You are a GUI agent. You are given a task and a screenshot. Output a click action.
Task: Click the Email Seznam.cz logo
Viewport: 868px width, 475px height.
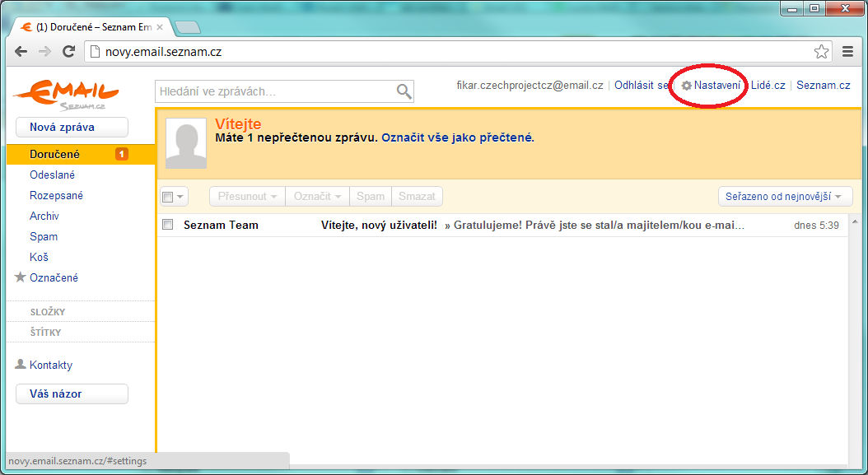66,95
